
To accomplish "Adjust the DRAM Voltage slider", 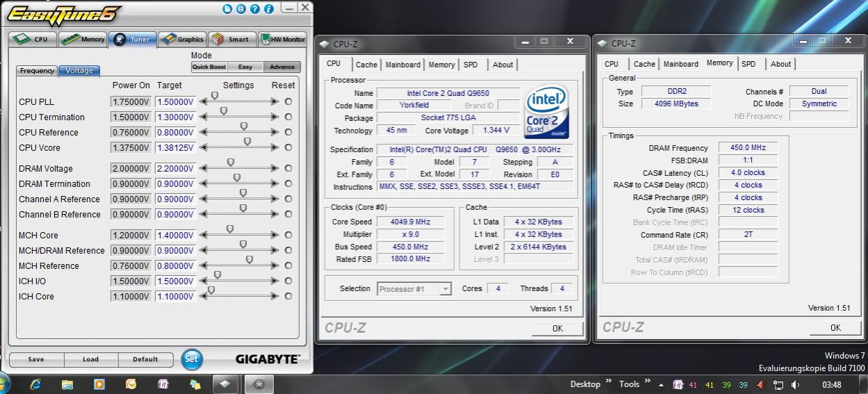I will (231, 163).
